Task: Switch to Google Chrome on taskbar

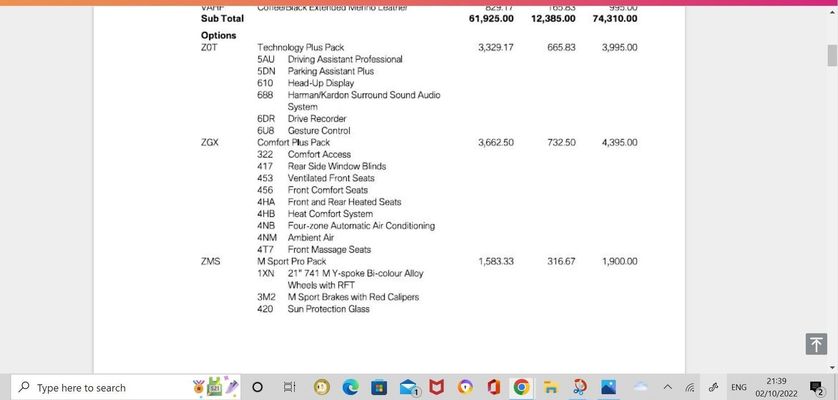Action: click(521, 387)
